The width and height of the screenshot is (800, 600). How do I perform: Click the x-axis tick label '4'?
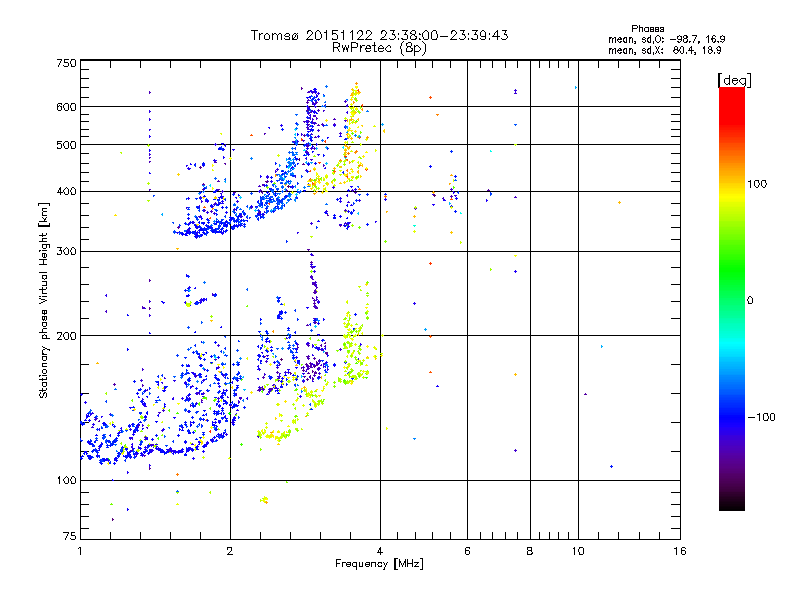click(x=380, y=551)
